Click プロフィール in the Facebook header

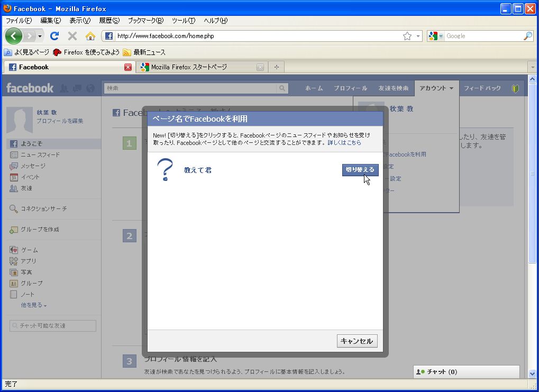350,88
